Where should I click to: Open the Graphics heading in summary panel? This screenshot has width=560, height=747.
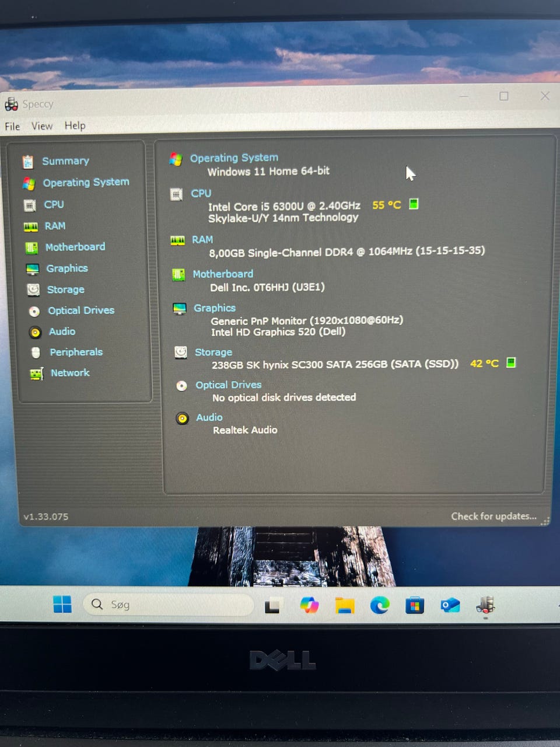click(x=215, y=308)
